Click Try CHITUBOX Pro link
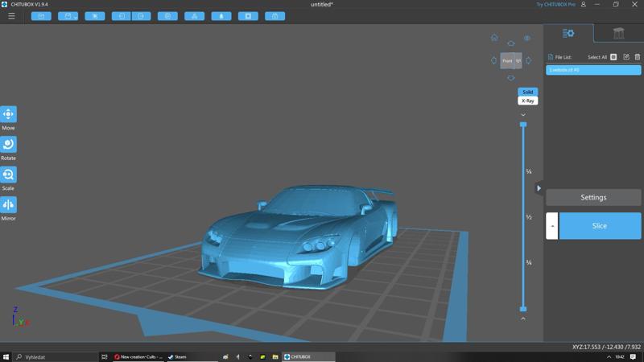Viewport: 644px width, 362px height. point(555,5)
